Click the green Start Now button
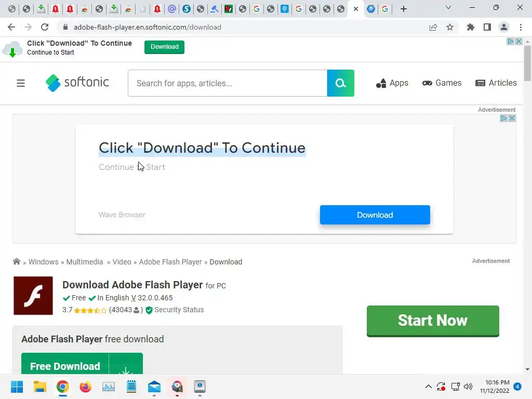The width and height of the screenshot is (532, 399). (433, 321)
